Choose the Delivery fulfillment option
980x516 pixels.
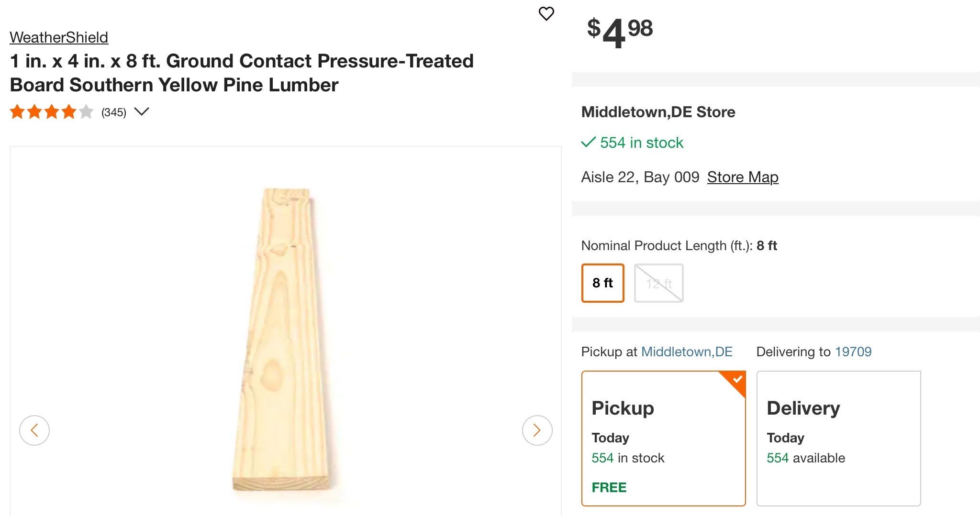coord(838,438)
